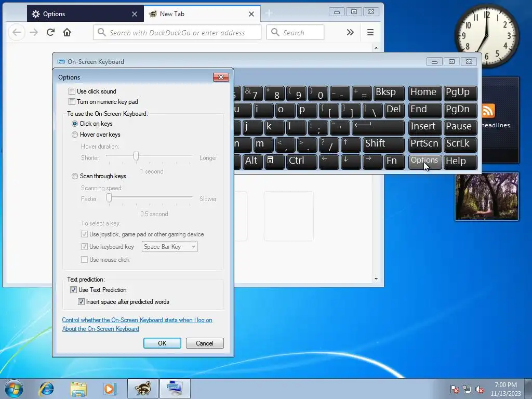The width and height of the screenshot is (532, 399).
Task: Go to the browser home page icon
Action: (67, 33)
